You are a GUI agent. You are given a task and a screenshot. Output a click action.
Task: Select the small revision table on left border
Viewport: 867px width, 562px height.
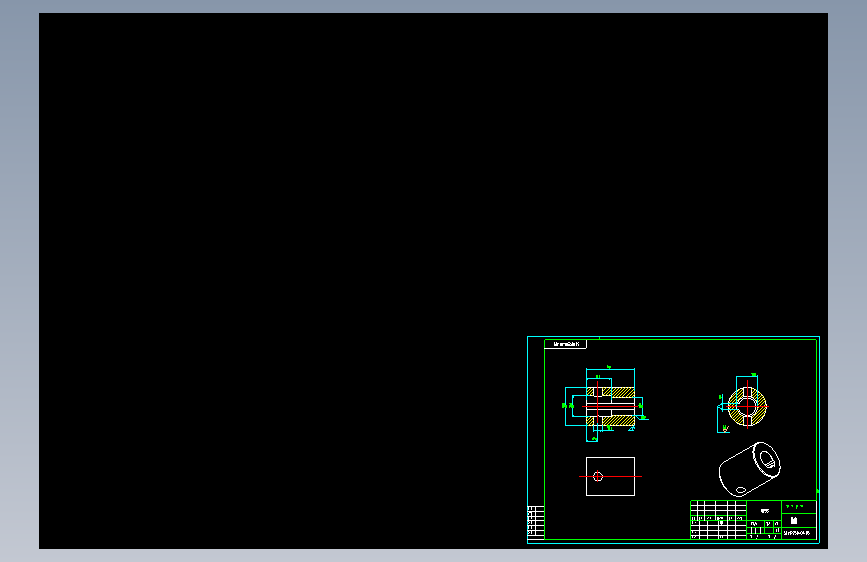[x=536, y=522]
